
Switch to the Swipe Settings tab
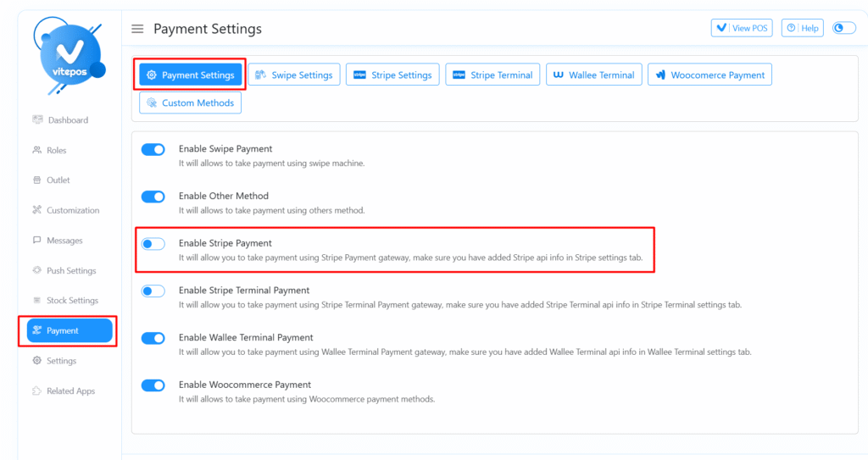pyautogui.click(x=294, y=75)
